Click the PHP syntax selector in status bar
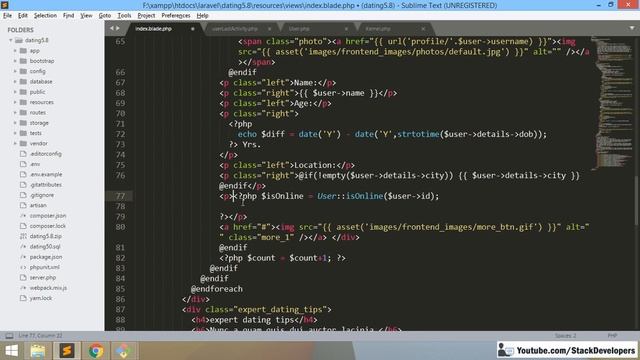Screen dimensions: 640x360 click(612, 336)
